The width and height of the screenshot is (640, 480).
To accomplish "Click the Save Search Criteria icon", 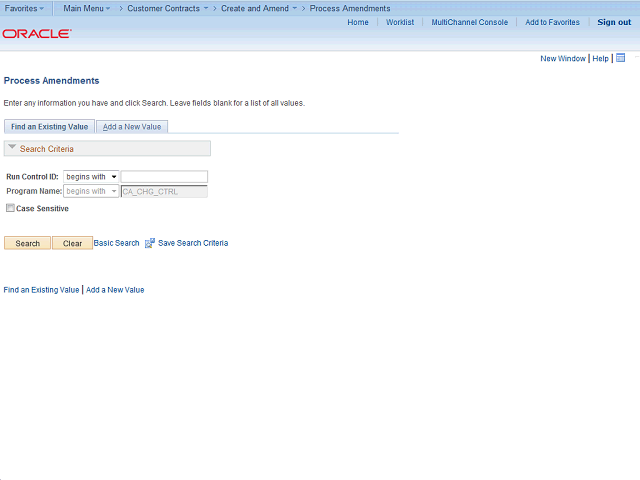I will coord(150,243).
